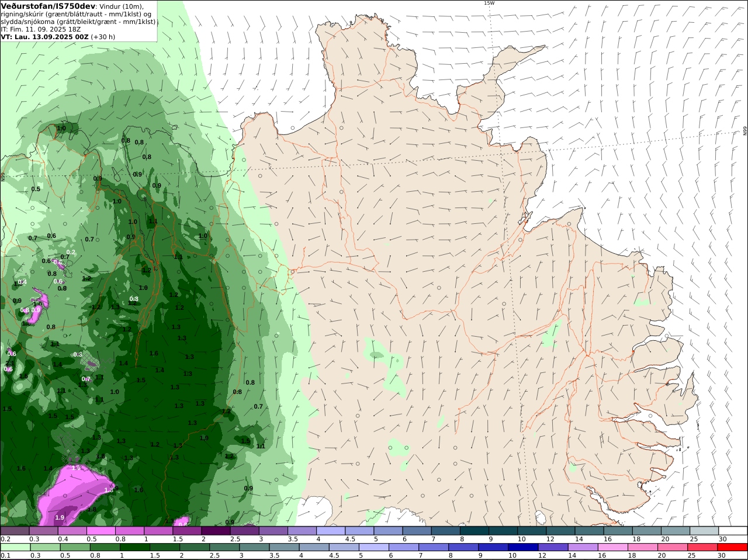Select upper legend teal-grey swatch labelled 14

(588, 531)
